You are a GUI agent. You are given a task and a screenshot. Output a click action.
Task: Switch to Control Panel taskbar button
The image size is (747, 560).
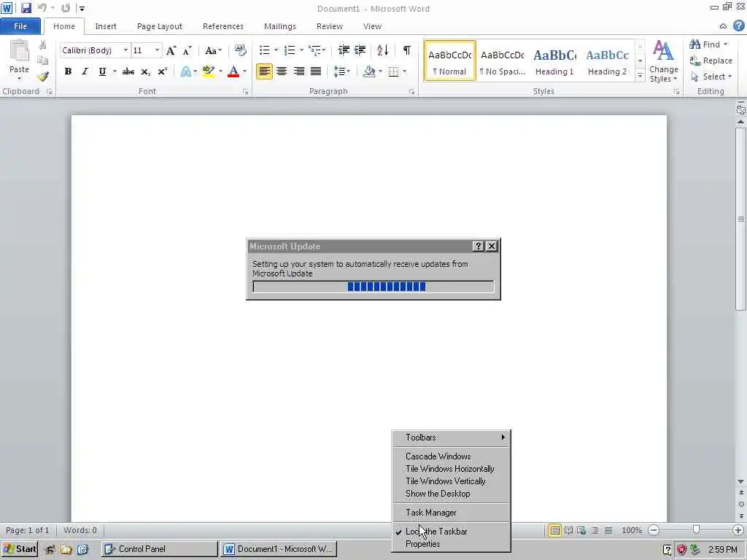[x=159, y=549]
